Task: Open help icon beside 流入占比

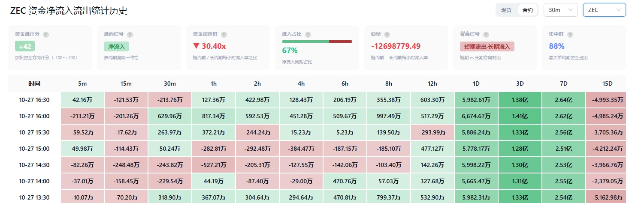Action: point(308,35)
